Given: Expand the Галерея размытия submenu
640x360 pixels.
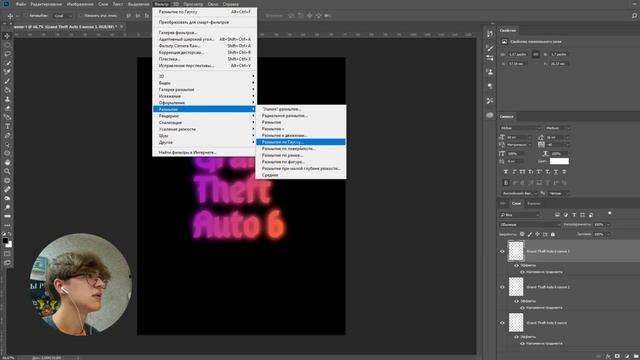Looking at the screenshot, I should pyautogui.click(x=204, y=89).
